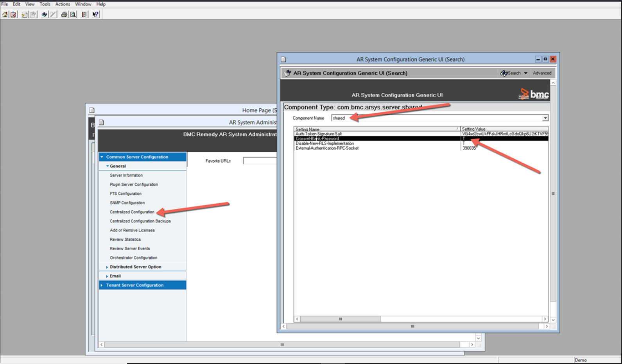Open the clipboard checklist toolbar icon
622x364 pixels.
14,14
